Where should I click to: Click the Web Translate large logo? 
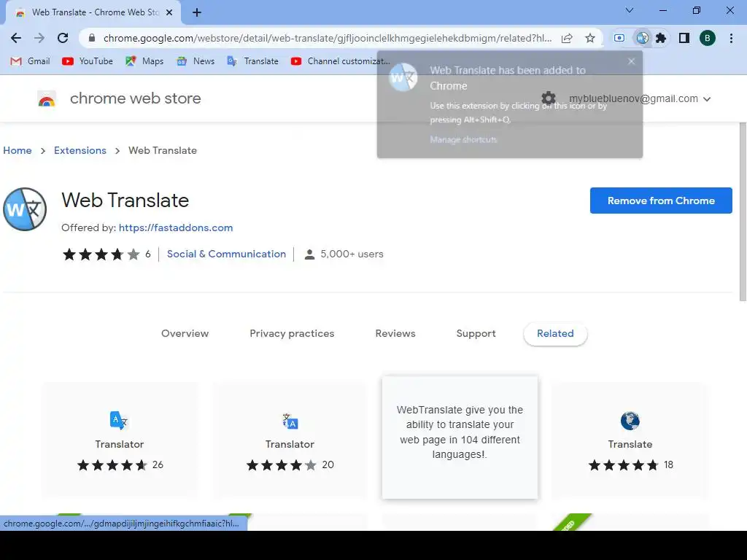pos(25,209)
